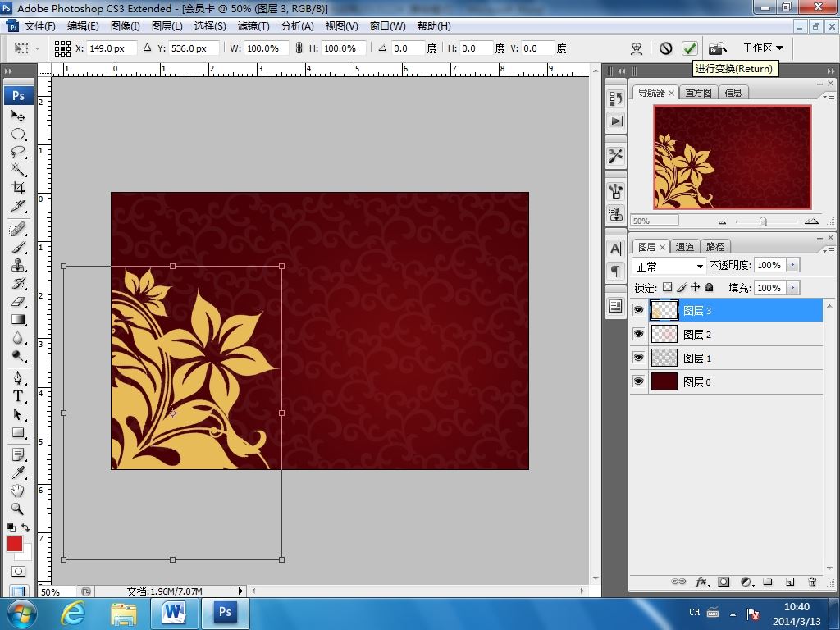Create a new layer group folder icon

[x=768, y=582]
